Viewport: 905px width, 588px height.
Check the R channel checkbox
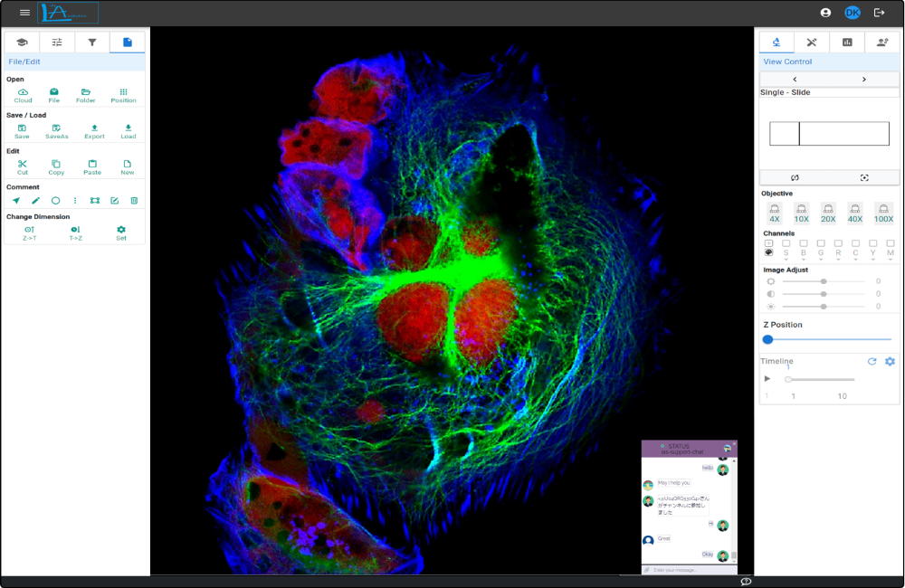click(838, 243)
